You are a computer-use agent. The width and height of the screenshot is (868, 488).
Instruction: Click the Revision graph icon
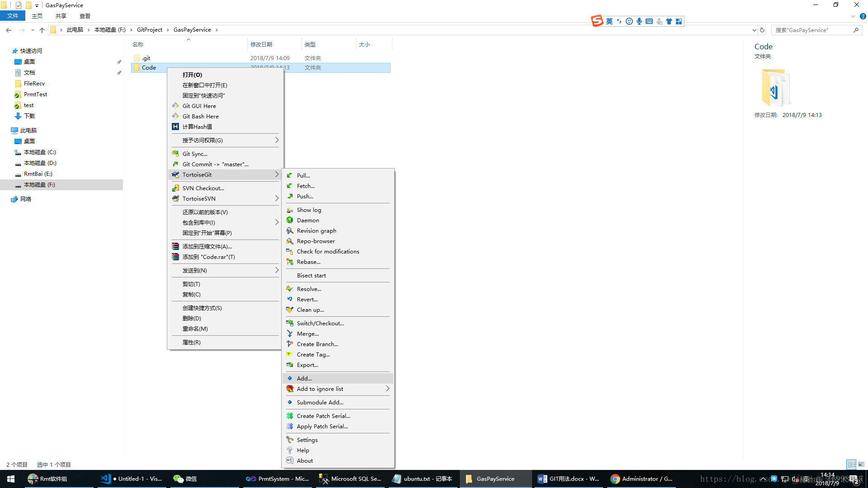click(x=290, y=231)
